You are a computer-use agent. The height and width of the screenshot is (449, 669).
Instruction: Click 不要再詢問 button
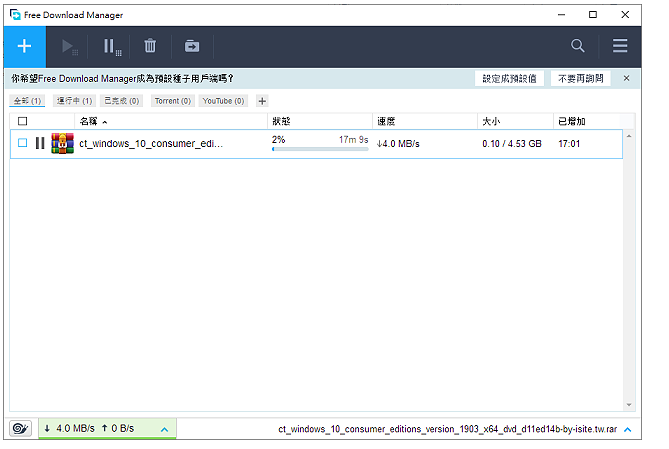click(x=581, y=79)
